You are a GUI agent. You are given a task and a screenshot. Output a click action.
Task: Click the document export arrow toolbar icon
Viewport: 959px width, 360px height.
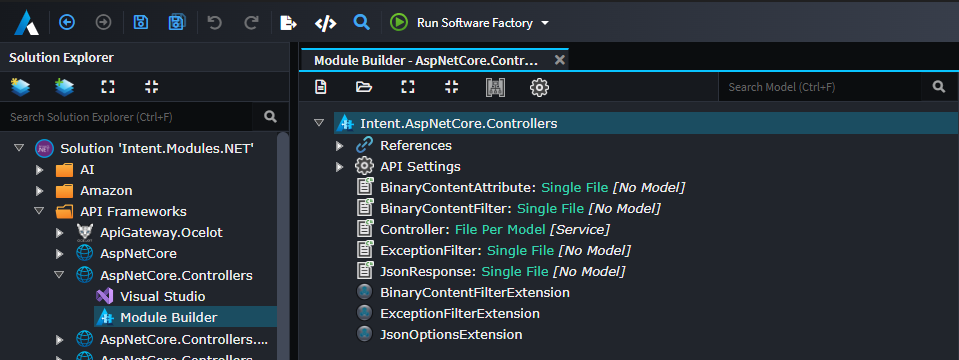(288, 23)
